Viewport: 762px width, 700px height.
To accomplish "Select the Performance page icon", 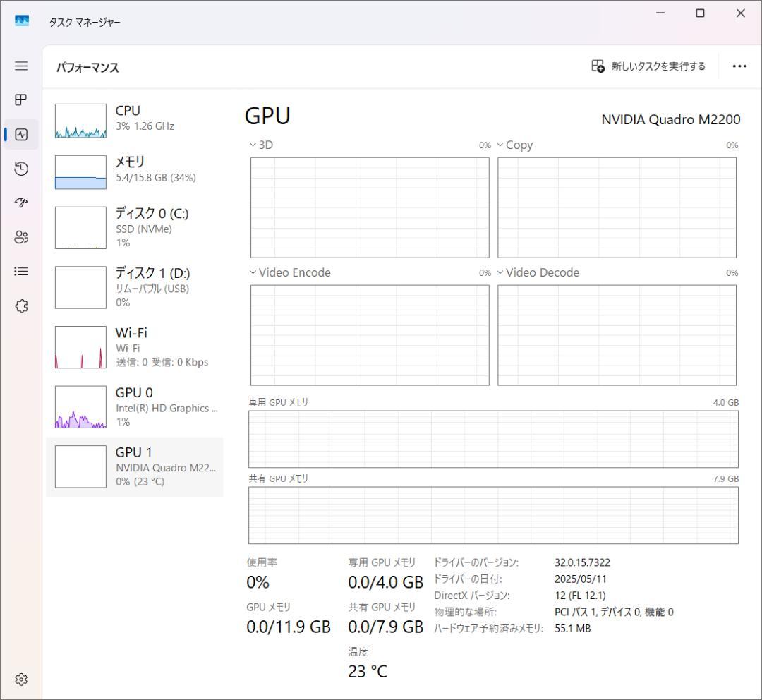I will [x=21, y=134].
